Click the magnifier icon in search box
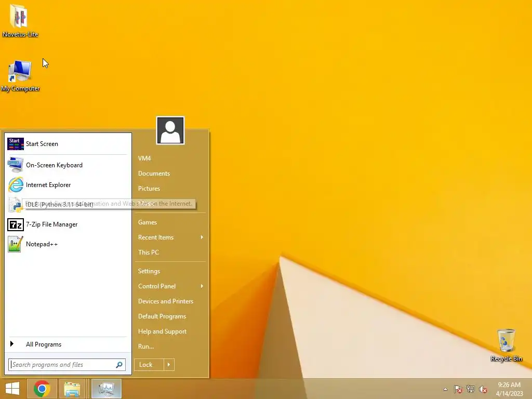This screenshot has height=399, width=532. tap(119, 365)
